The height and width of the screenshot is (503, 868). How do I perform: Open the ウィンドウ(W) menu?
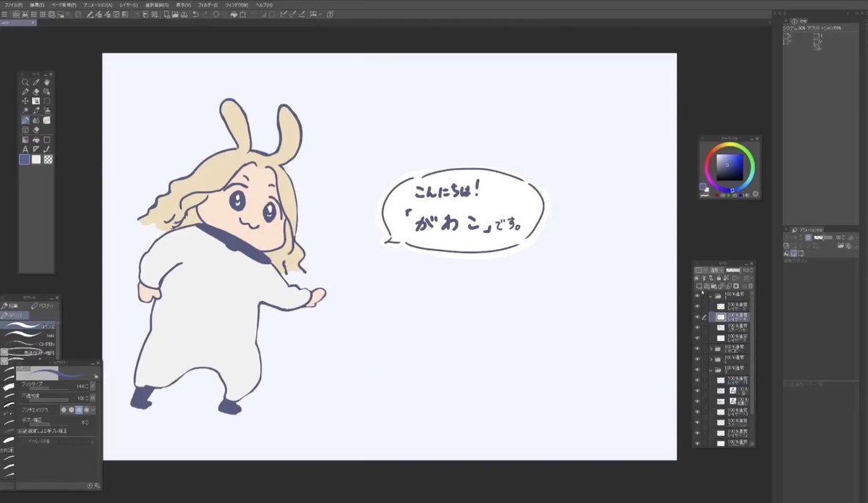click(237, 5)
